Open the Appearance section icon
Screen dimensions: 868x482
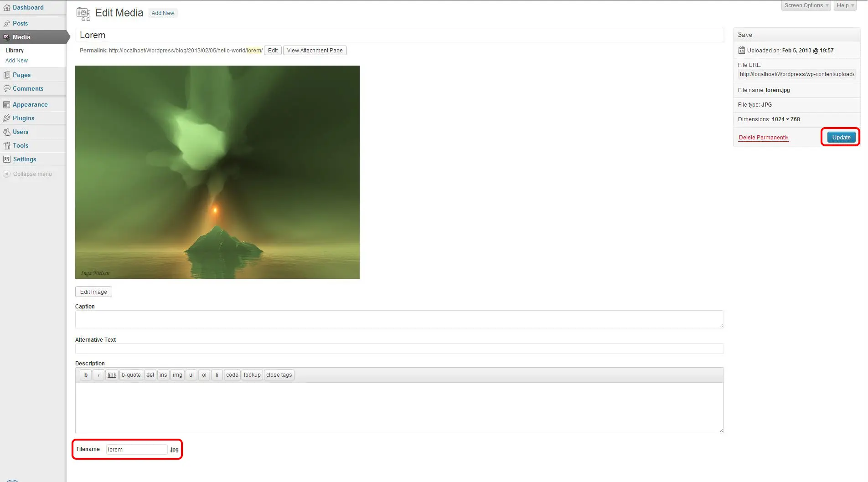click(x=7, y=104)
